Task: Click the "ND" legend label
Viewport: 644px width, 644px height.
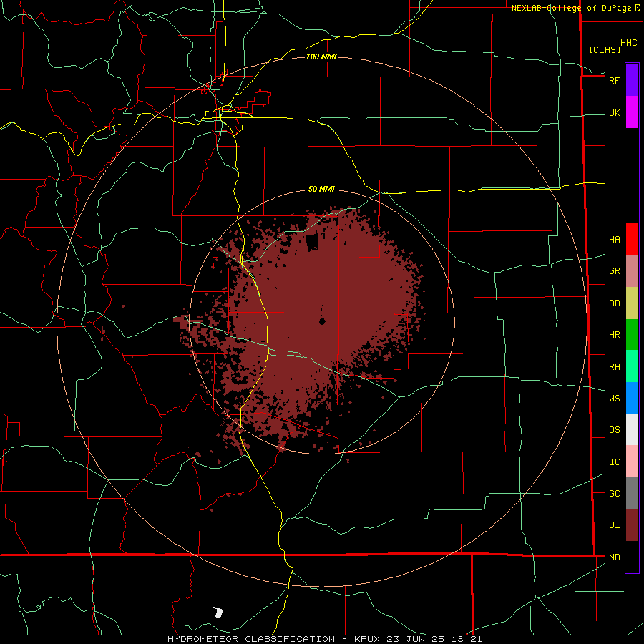Action: (x=614, y=557)
